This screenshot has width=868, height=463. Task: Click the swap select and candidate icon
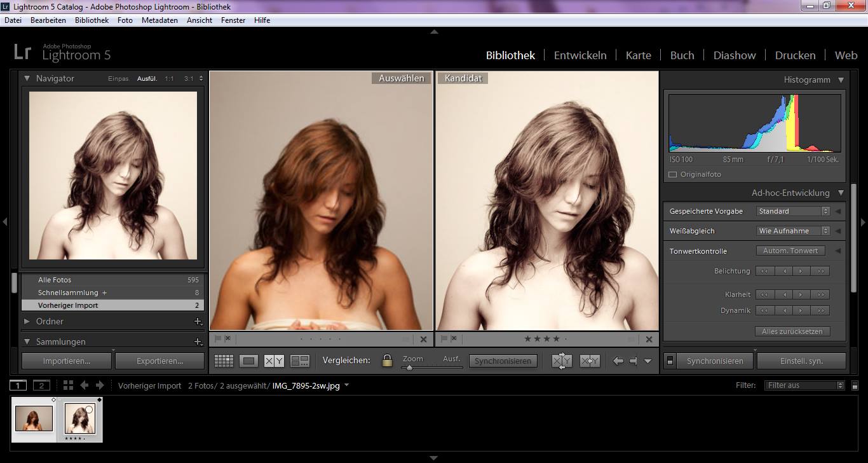click(x=562, y=361)
